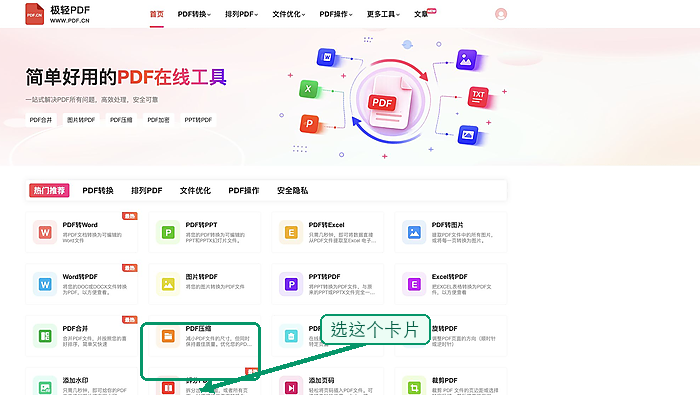The image size is (700, 395).
Task: Expand the 排列PDF dropdown menu
Action: pos(242,14)
